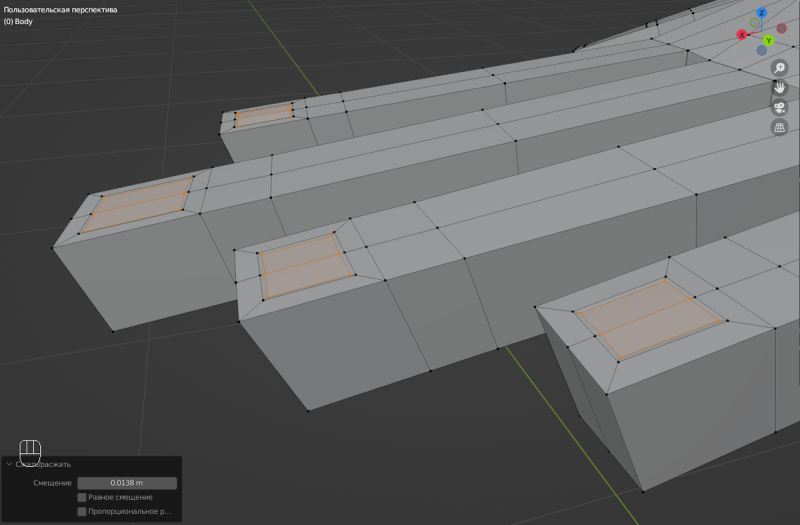Screen dimensions: 800x525
Task: Click the unlabeled negative X red gizmo circle
Action: (781, 28)
